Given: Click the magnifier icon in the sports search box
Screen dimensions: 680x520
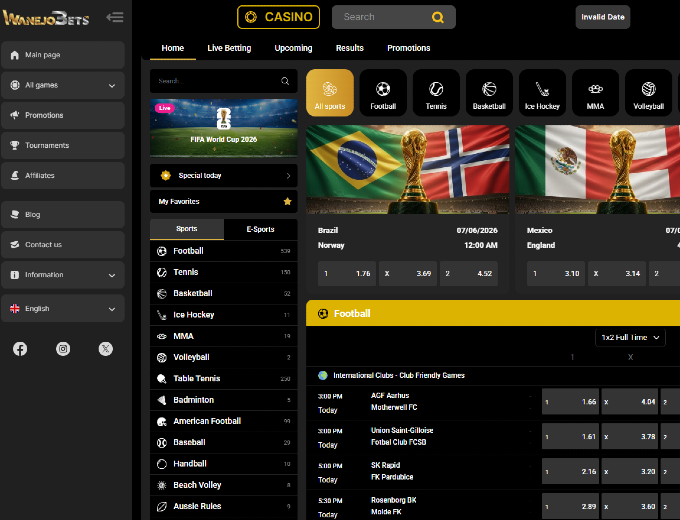Looking at the screenshot, I should (285, 81).
